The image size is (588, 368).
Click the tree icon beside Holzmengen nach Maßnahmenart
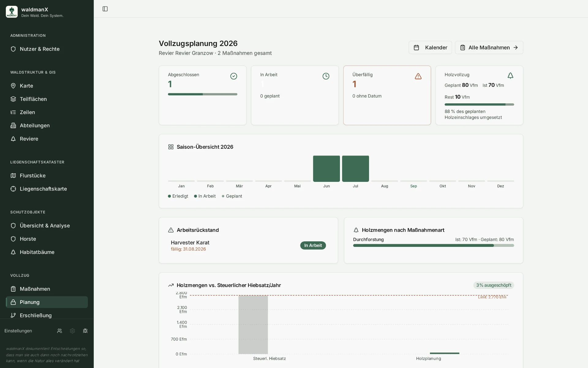tap(356, 230)
